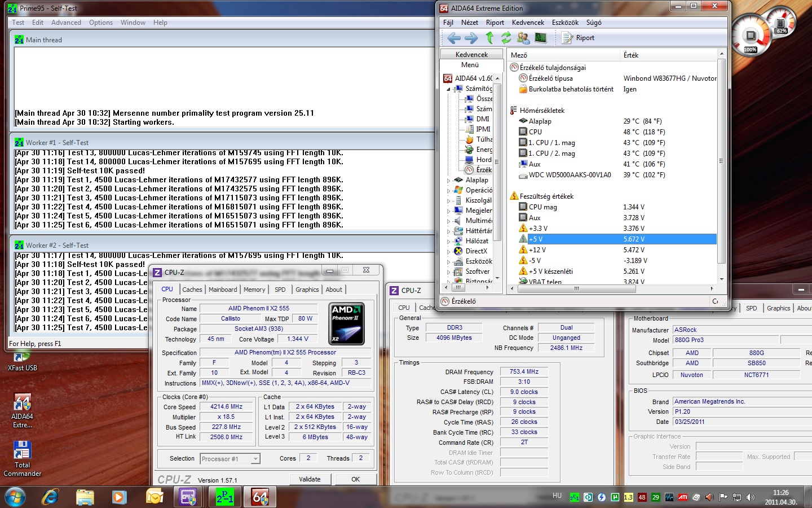Switch to Mainboard tab in front CPU-Z
This screenshot has width=812, height=508.
click(223, 290)
